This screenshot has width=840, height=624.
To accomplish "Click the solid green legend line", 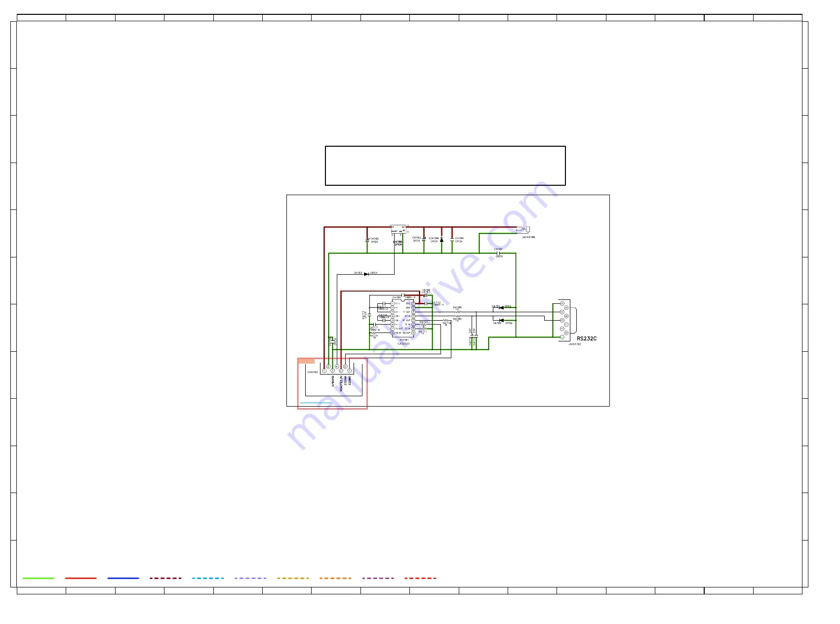I will pos(39,578).
